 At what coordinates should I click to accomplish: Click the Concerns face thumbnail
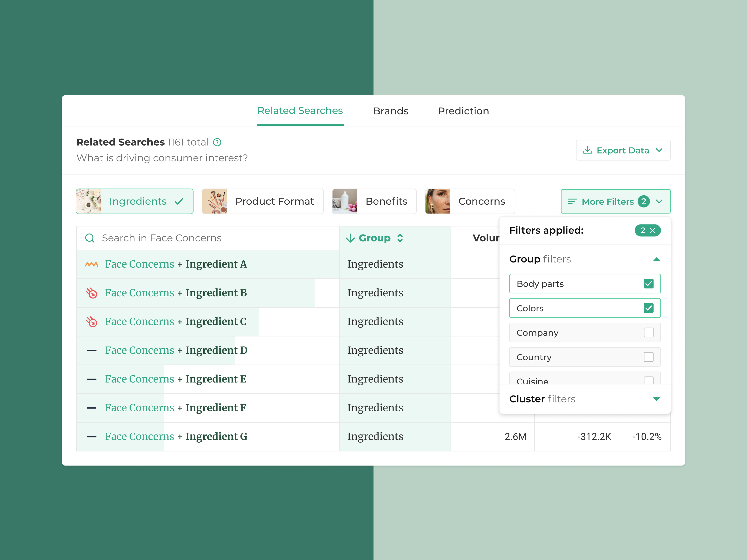click(x=437, y=201)
